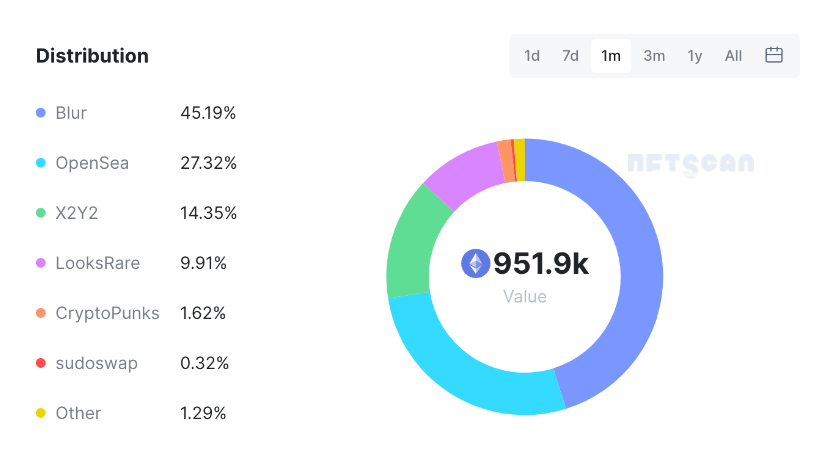Screen dimensions: 824x450
Task: Switch to the 7d time range
Action: pos(570,56)
